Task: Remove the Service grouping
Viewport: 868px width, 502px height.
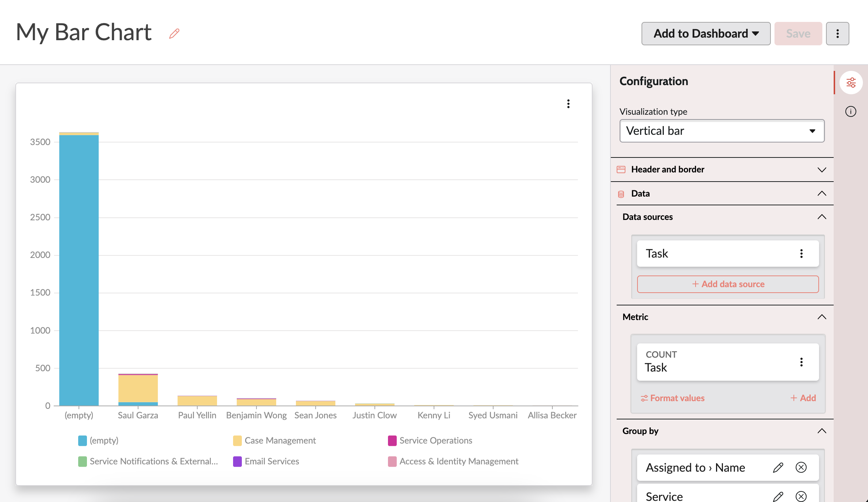Action: click(802, 496)
